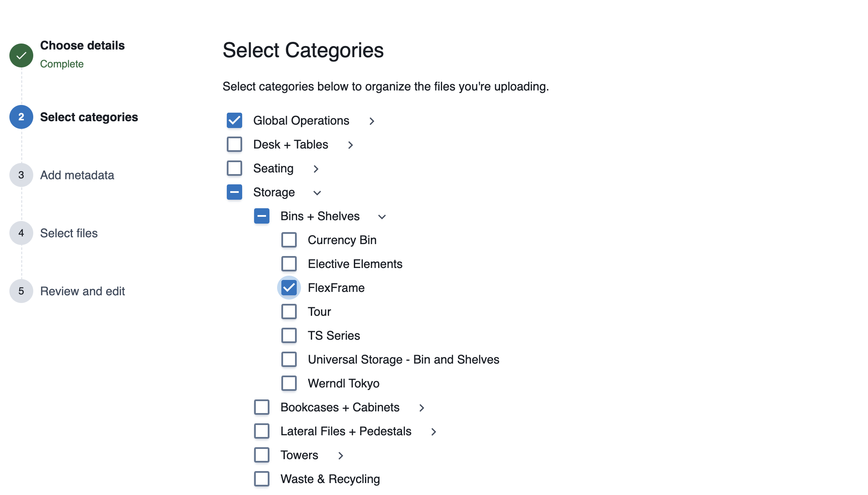The image size is (868, 495).
Task: Click the step 3 Add metadata circle
Action: 20,175
